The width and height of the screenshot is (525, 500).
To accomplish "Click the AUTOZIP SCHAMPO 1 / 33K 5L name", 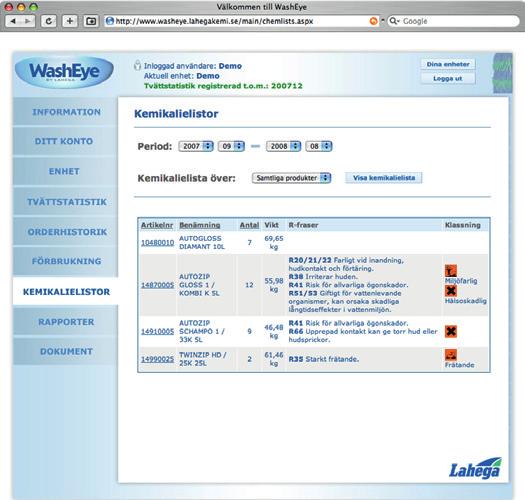I will click(x=202, y=332).
